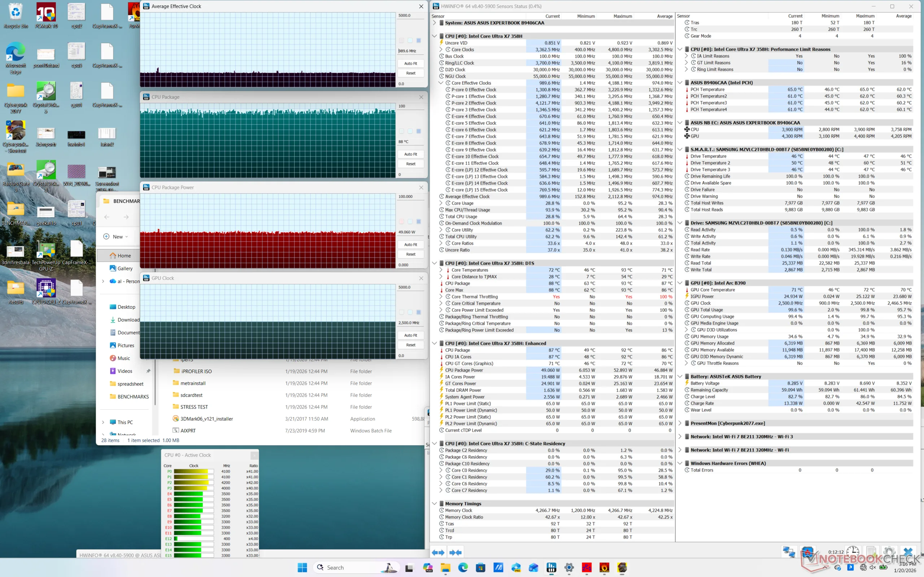Click the collapse columns inward-arrows icon in HWiNFO
Viewport: 924px width, 577px height.
click(455, 552)
